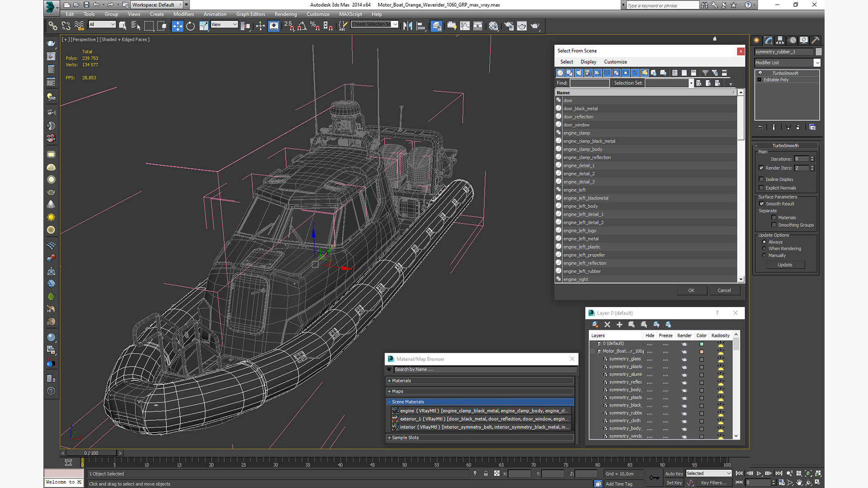Click color swatch for 0 (default) layer
Image resolution: width=868 pixels, height=488 pixels.
(x=701, y=344)
